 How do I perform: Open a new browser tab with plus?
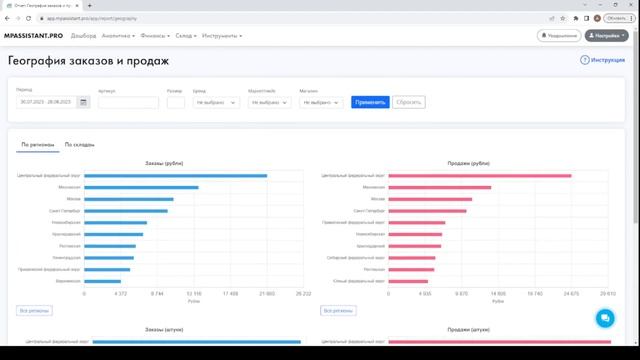coord(89,6)
